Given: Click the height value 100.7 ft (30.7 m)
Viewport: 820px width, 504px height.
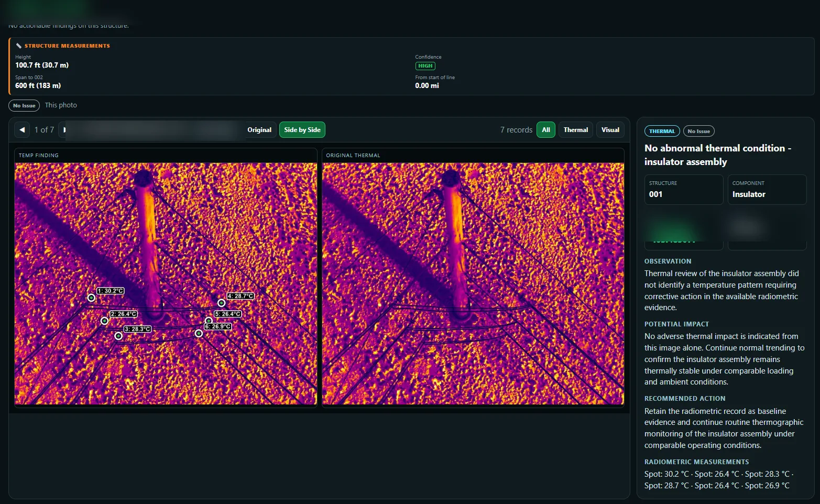Looking at the screenshot, I should pos(42,65).
